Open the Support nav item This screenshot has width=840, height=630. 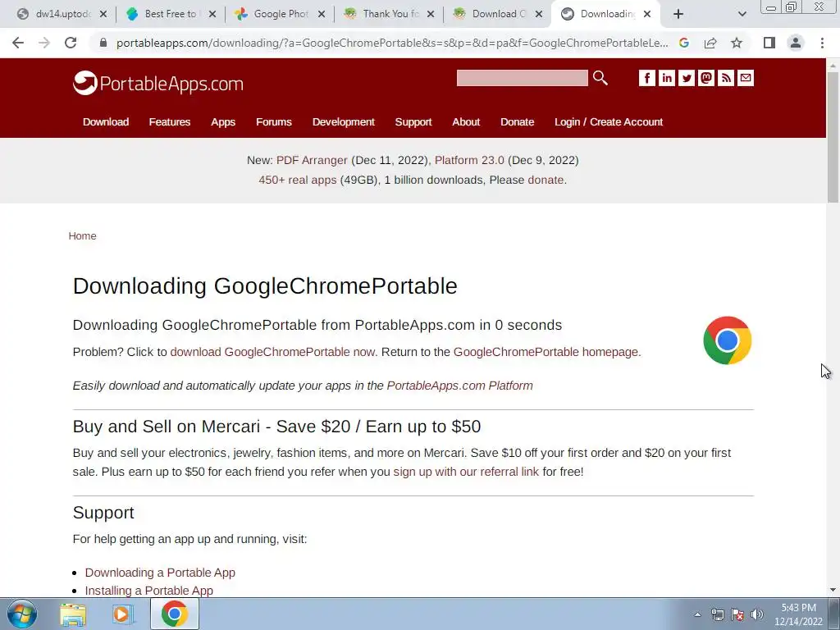click(x=413, y=121)
